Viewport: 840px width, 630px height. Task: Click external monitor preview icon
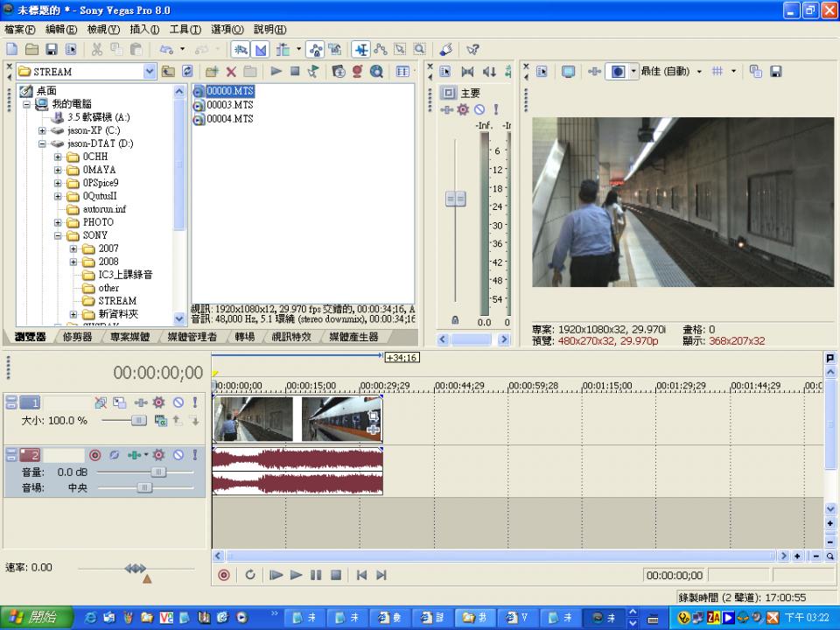(568, 72)
